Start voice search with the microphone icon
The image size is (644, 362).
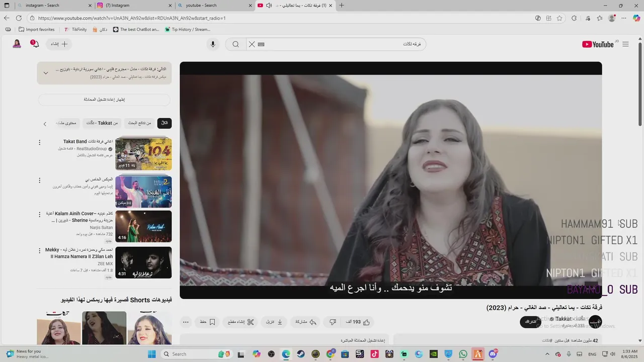point(213,44)
